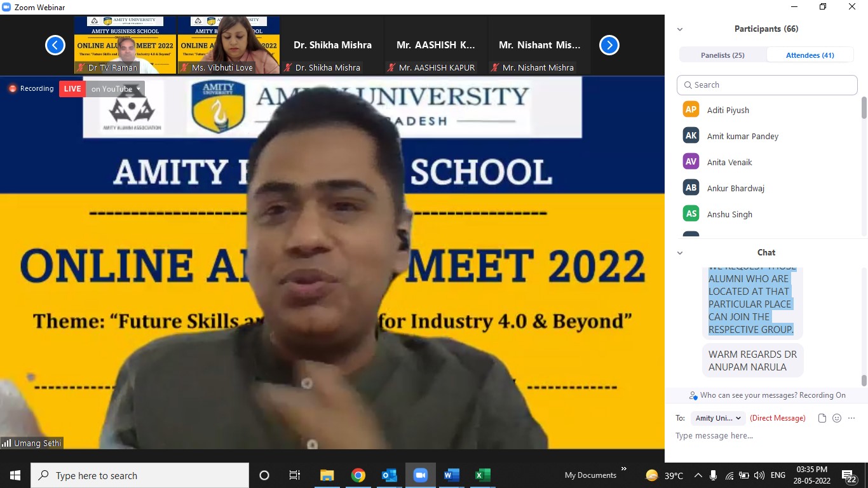The width and height of the screenshot is (868, 488).
Task: Switch to Panelists (25) tab
Action: 722,55
